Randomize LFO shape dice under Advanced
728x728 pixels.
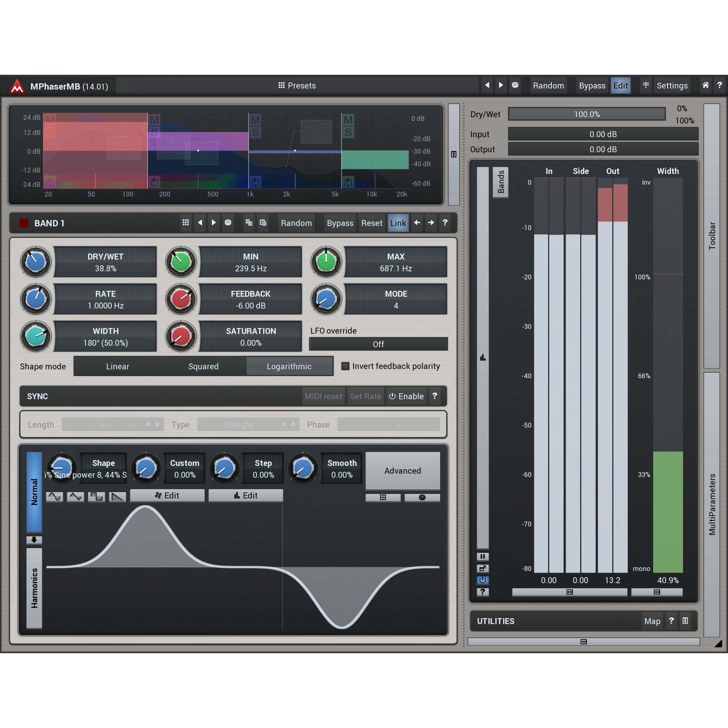(x=422, y=497)
